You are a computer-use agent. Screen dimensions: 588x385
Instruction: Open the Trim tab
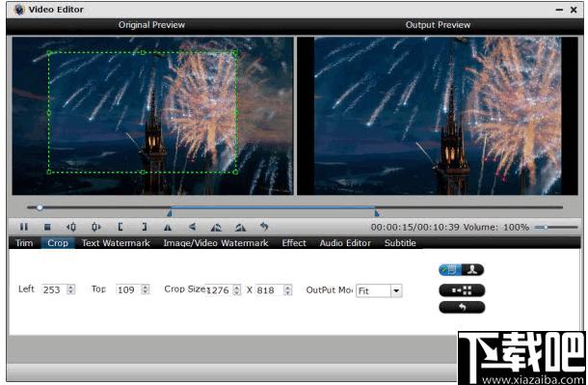[x=24, y=243]
